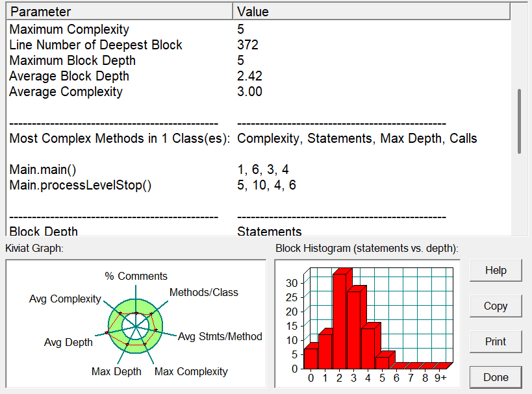Click the histogram bar for depth 4
Viewport: 532px width, 394px height.
(368, 349)
